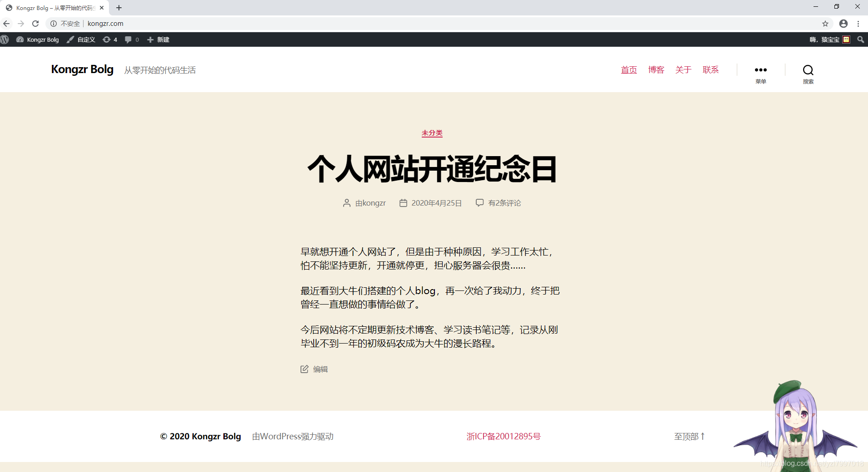Click the comments bubble icon in admin bar
This screenshot has width=868, height=472.
coord(129,39)
